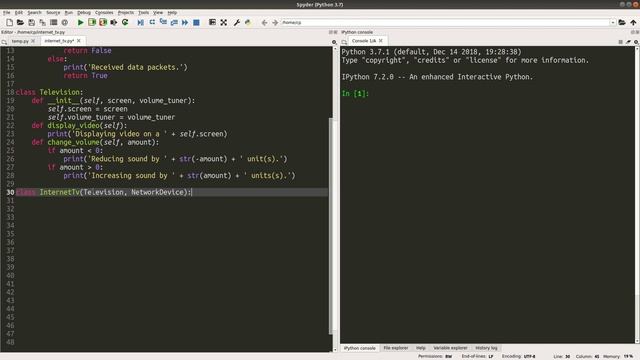The image size is (640, 360).
Task: Close the Console 1/A tab
Action: 381,41
